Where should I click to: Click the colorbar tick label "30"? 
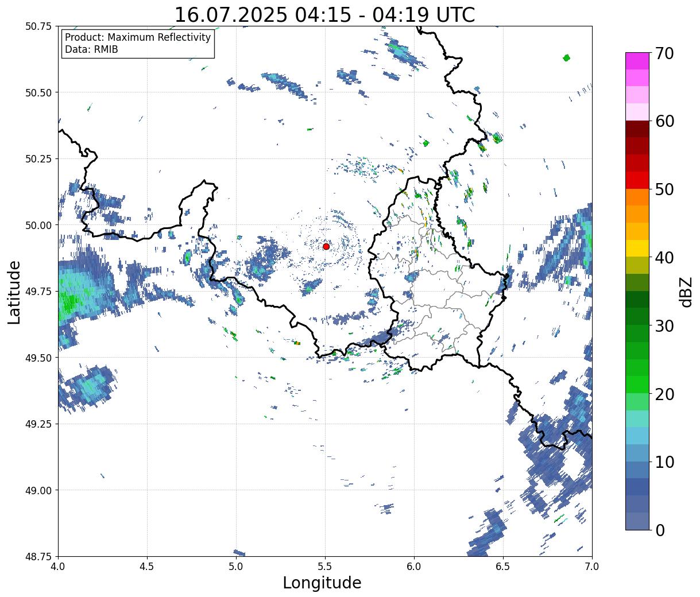click(x=664, y=325)
